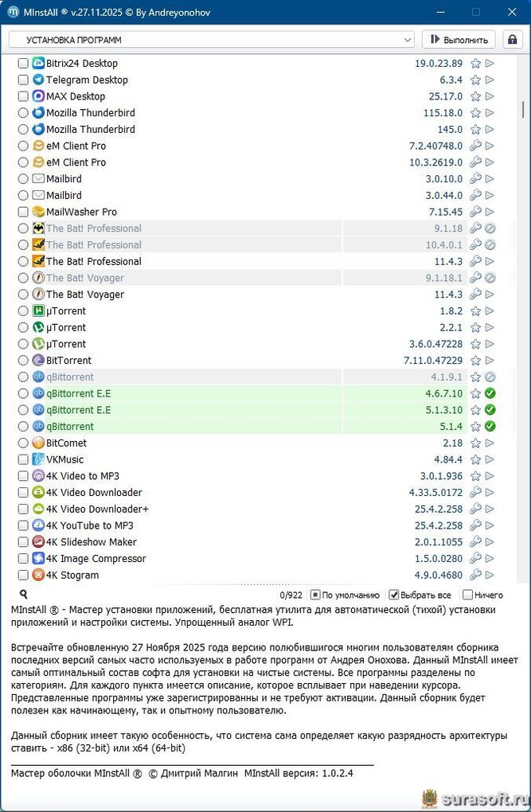Click the star icon for Telegram Desktop
This screenshot has height=812, width=531.
pos(475,80)
